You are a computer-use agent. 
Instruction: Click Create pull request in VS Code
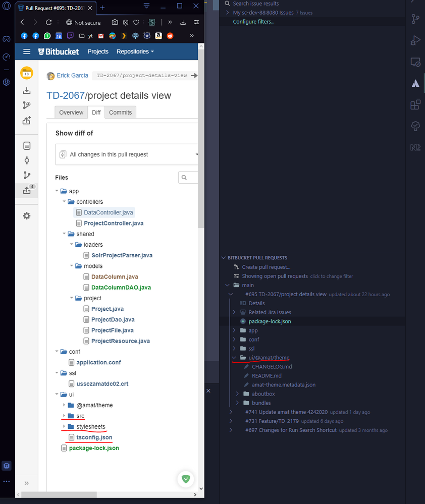coord(266,267)
